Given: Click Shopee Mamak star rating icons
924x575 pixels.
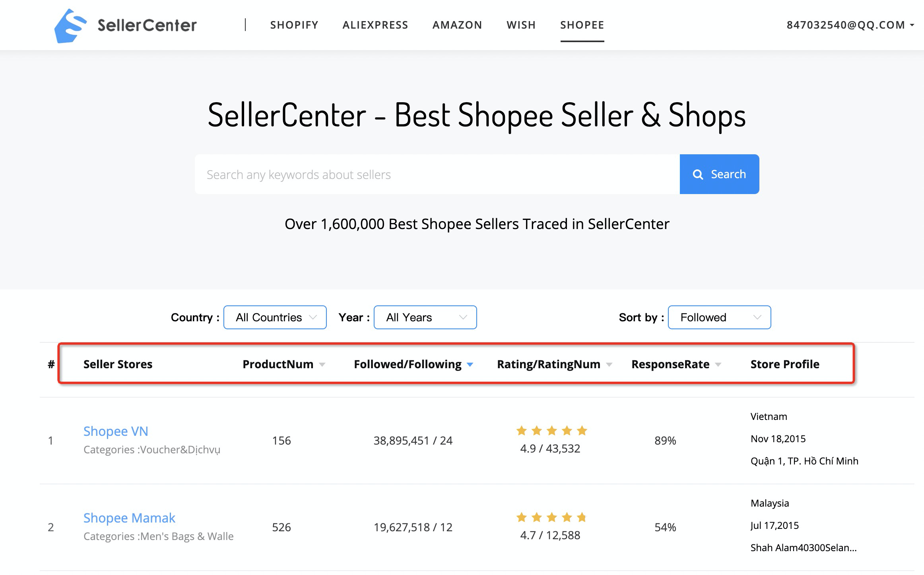Looking at the screenshot, I should coord(551,517).
